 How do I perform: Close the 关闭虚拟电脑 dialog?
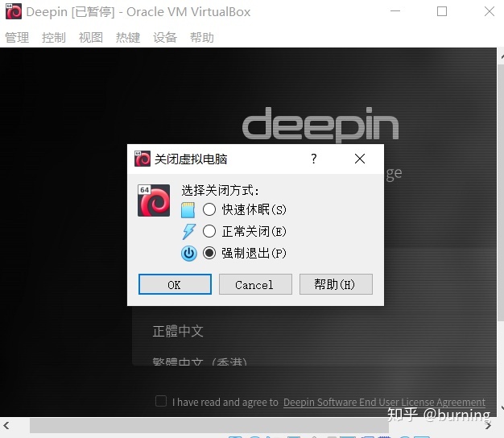coord(360,159)
